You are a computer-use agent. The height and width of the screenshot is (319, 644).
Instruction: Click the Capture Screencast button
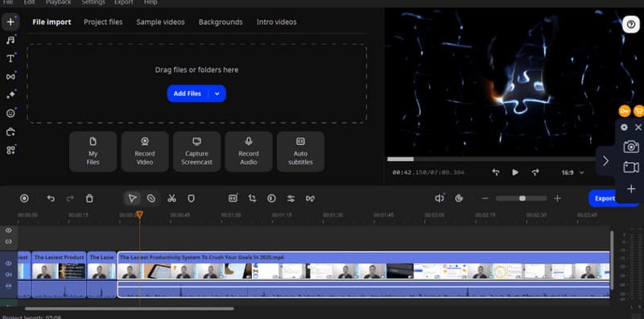coord(196,151)
